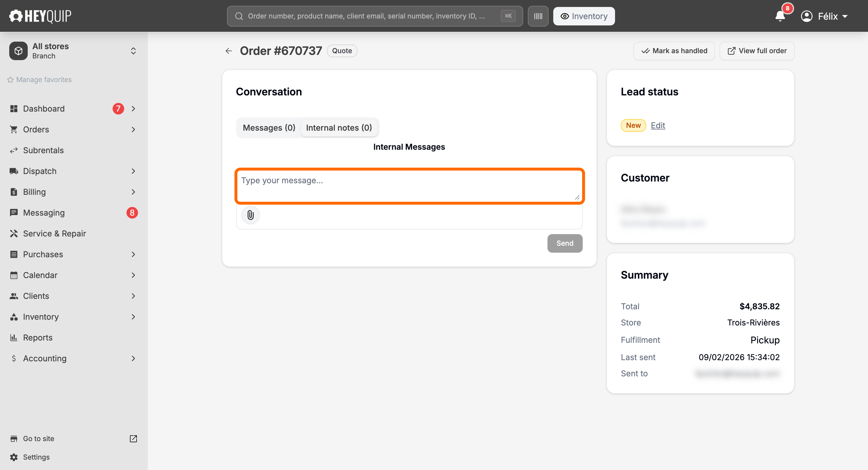
Task: Attach a file with the paperclip icon
Action: coord(250,215)
